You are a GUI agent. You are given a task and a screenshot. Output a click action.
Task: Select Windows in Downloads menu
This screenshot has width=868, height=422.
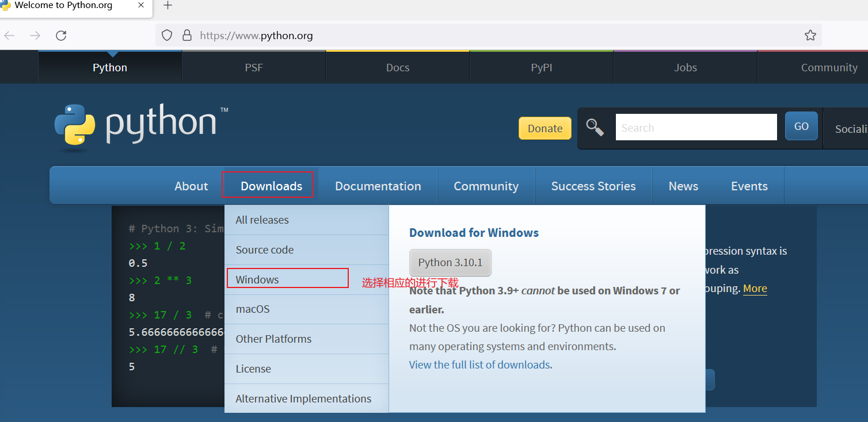[x=307, y=279]
